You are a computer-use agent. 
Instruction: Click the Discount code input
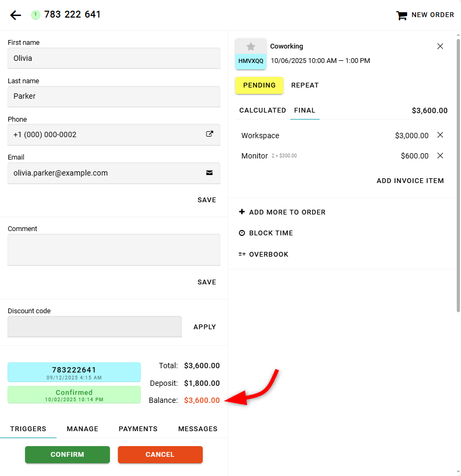(94, 327)
